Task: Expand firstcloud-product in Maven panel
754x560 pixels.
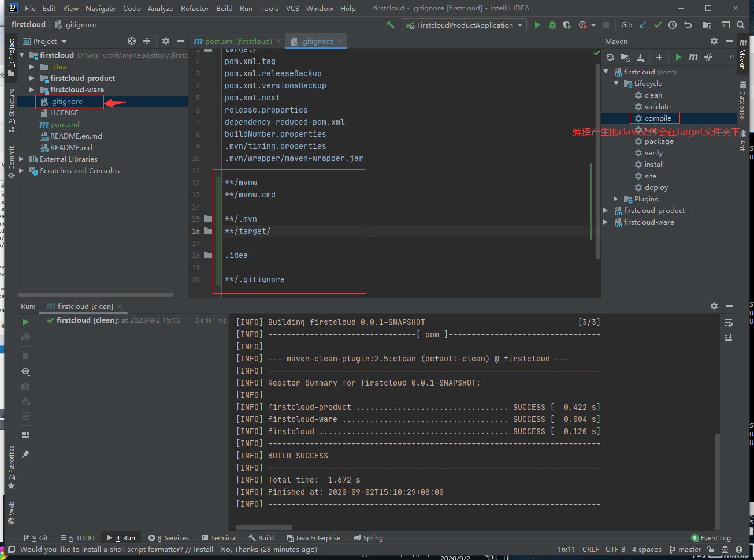Action: coord(606,211)
